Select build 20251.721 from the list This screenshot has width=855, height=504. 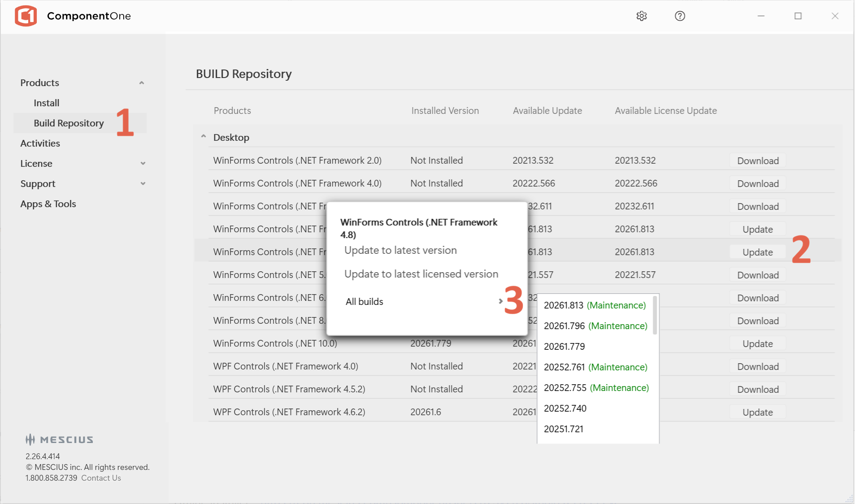pyautogui.click(x=564, y=429)
